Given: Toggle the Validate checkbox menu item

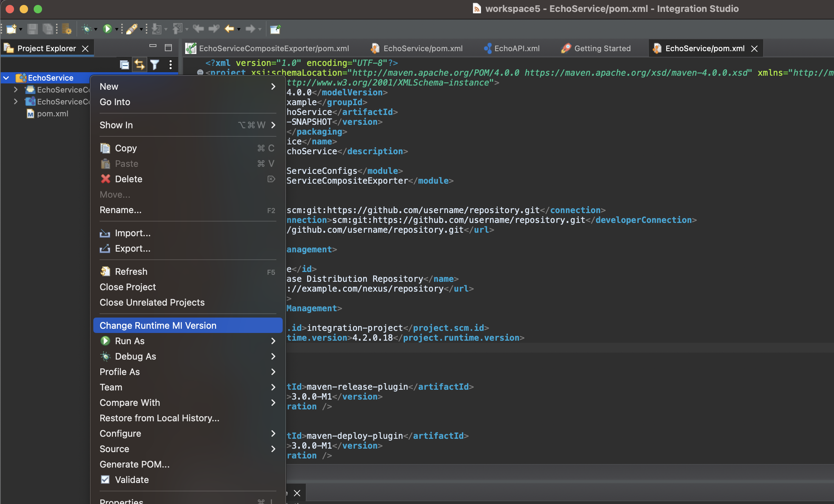Looking at the screenshot, I should [x=188, y=479].
